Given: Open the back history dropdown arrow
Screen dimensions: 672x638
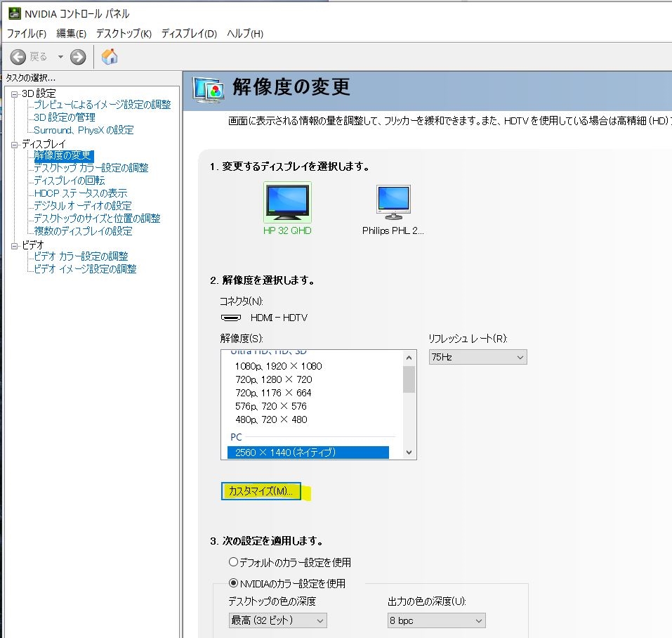Looking at the screenshot, I should [60, 57].
